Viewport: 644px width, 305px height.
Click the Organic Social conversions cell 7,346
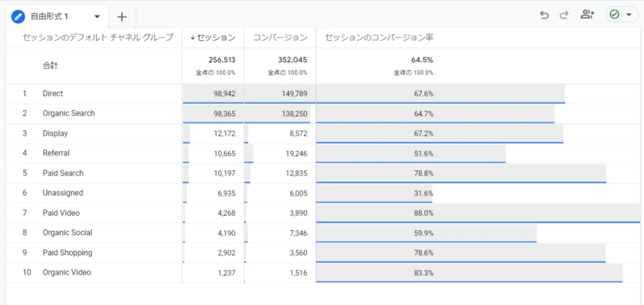click(298, 233)
